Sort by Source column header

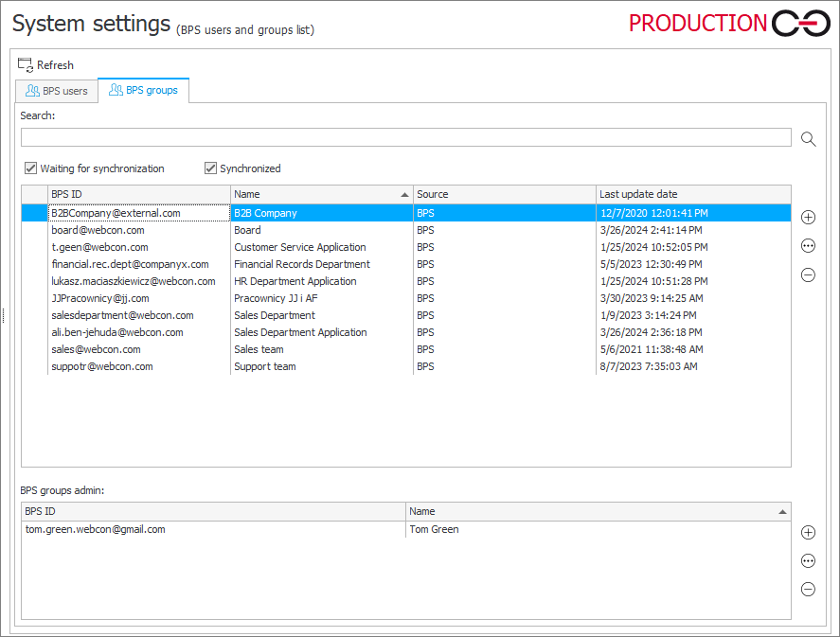[x=504, y=194]
